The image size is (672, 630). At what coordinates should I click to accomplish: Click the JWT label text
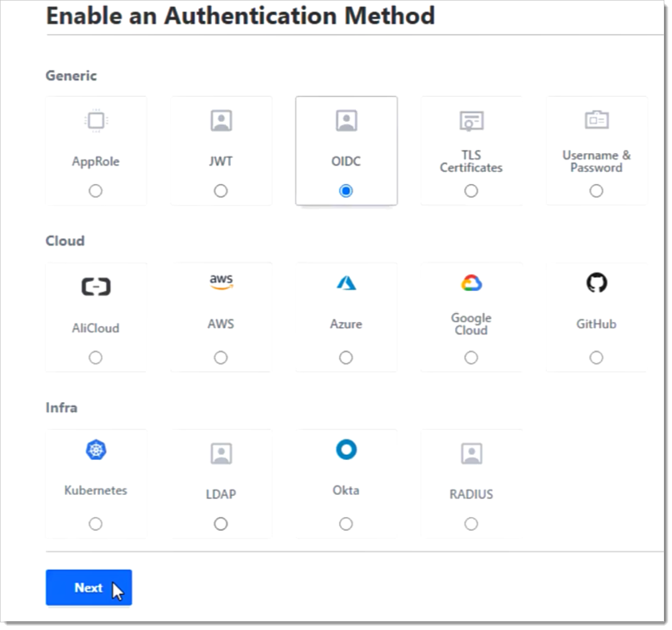(x=221, y=161)
